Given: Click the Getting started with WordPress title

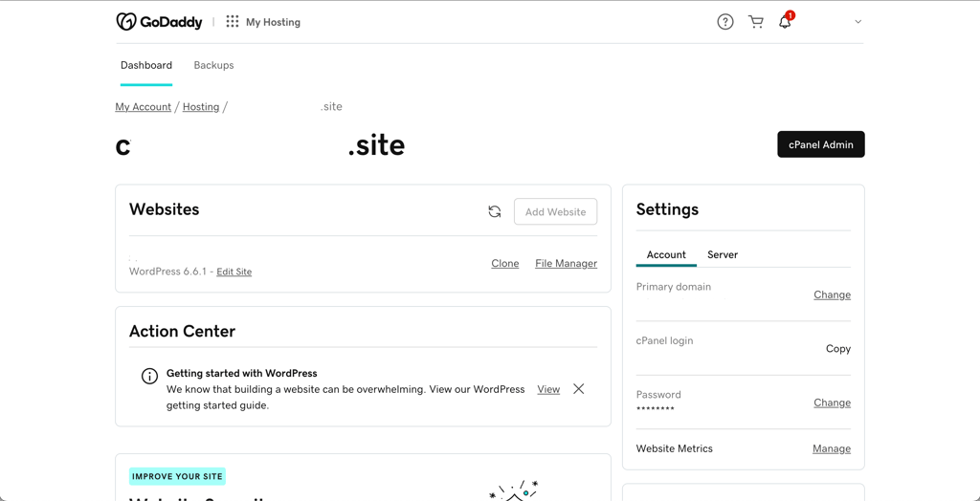Looking at the screenshot, I should pyautogui.click(x=242, y=374).
